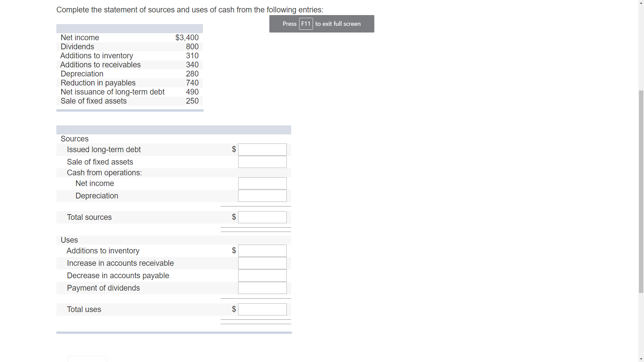Click the Reduction in payables entry label
This screenshot has height=362, width=644.
(x=98, y=83)
